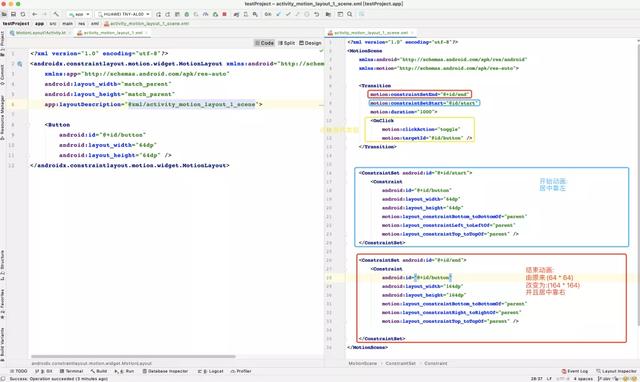Toggle the Favorites tool window
Screen dimensions: 640x382
pyautogui.click(x=2, y=304)
